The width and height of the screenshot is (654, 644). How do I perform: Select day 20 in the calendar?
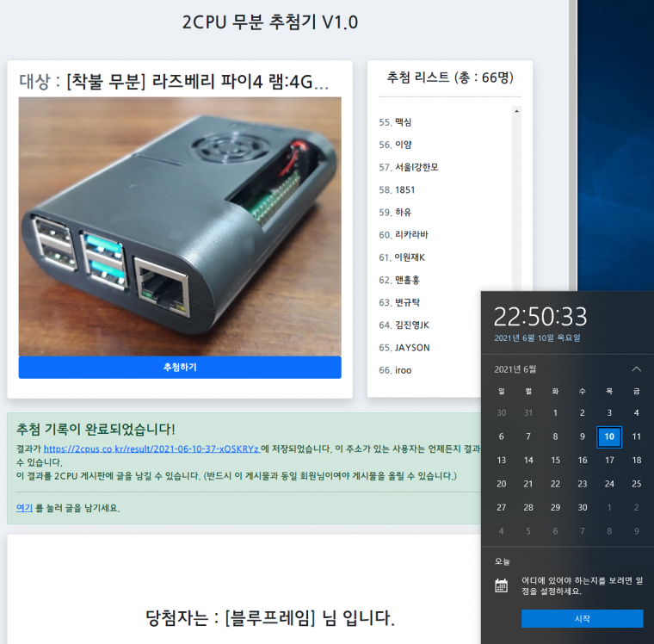coord(502,484)
